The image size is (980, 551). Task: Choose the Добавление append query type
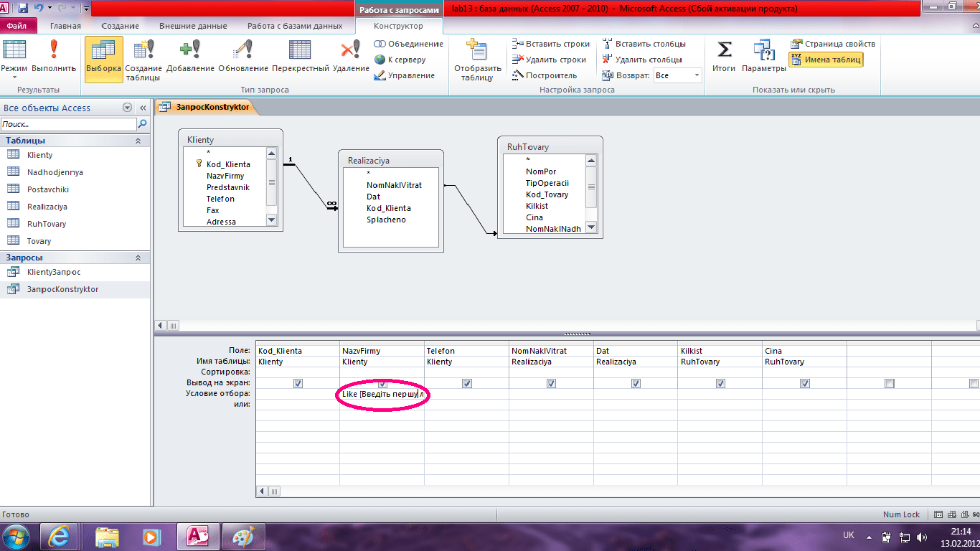pyautogui.click(x=190, y=57)
